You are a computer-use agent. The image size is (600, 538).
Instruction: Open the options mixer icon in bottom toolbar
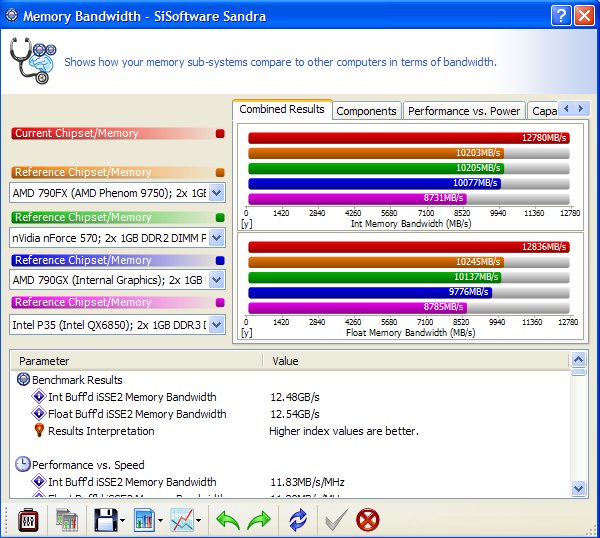click(x=28, y=520)
